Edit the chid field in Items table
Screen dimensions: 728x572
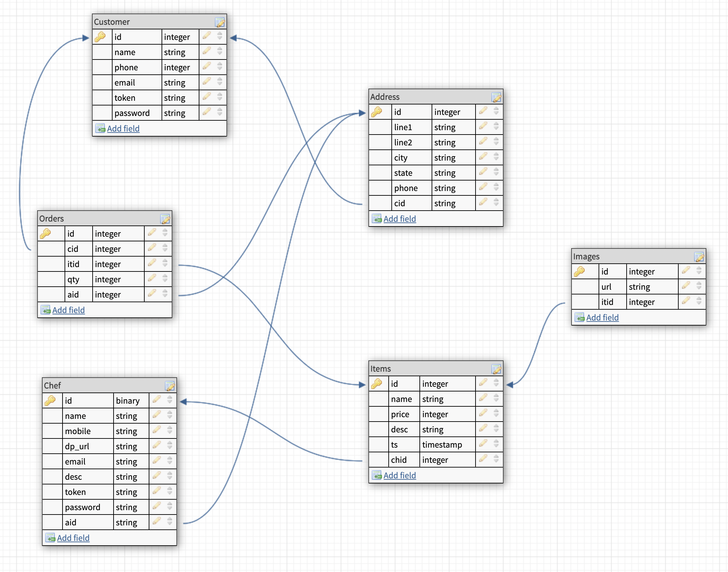coord(483,459)
